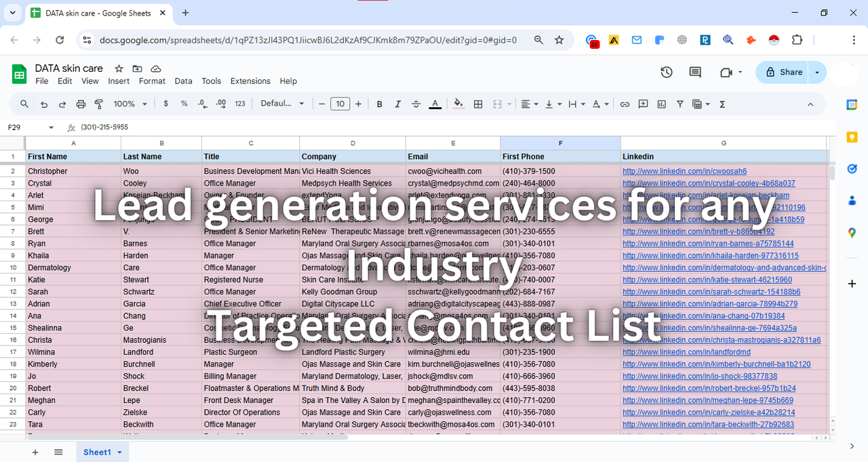Screen dimensions: 868x462
Task: Bookmark this tab with address-bar star
Action: (x=559, y=40)
